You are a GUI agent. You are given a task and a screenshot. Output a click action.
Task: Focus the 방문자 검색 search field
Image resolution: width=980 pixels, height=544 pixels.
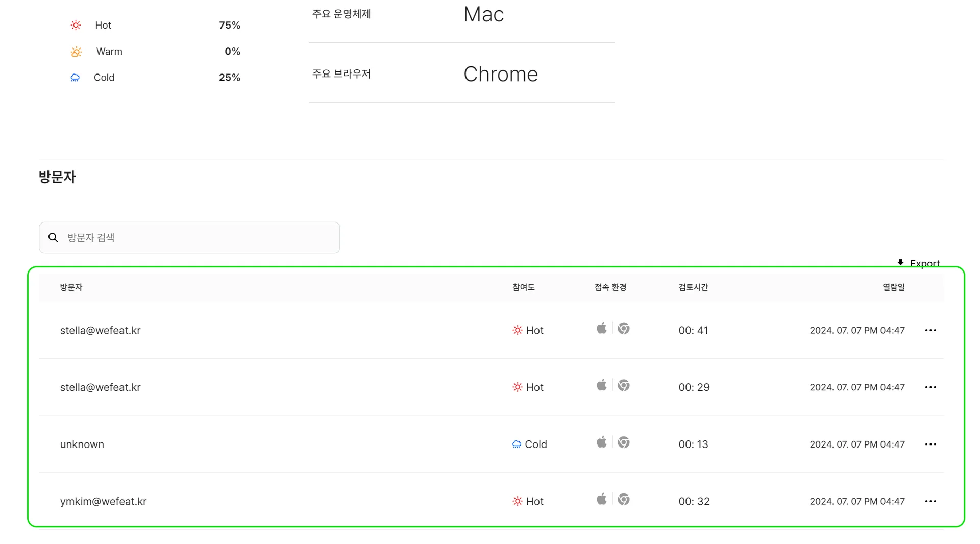click(x=199, y=237)
